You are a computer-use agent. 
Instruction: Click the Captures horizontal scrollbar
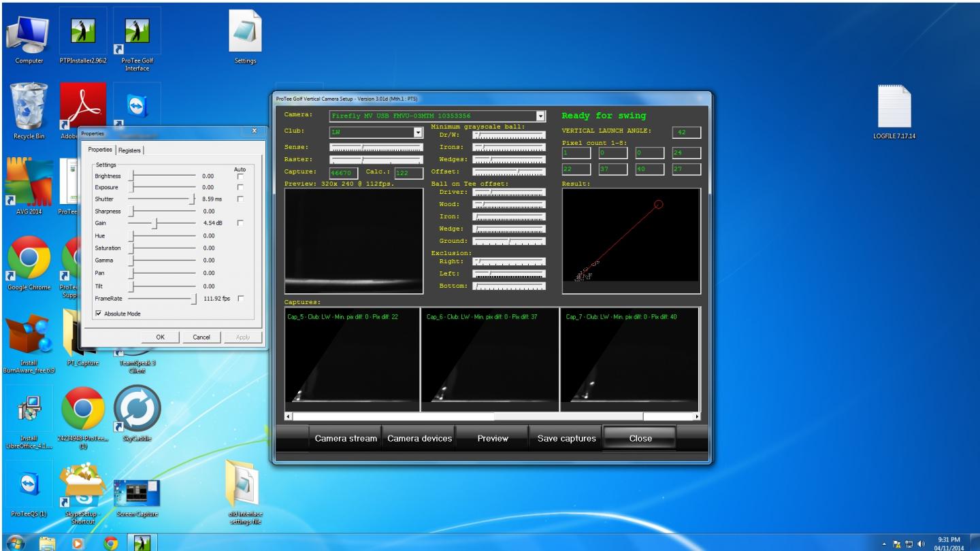(x=491, y=416)
